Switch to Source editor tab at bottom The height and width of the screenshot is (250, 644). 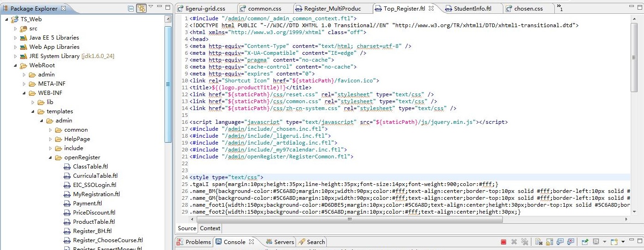[187, 228]
